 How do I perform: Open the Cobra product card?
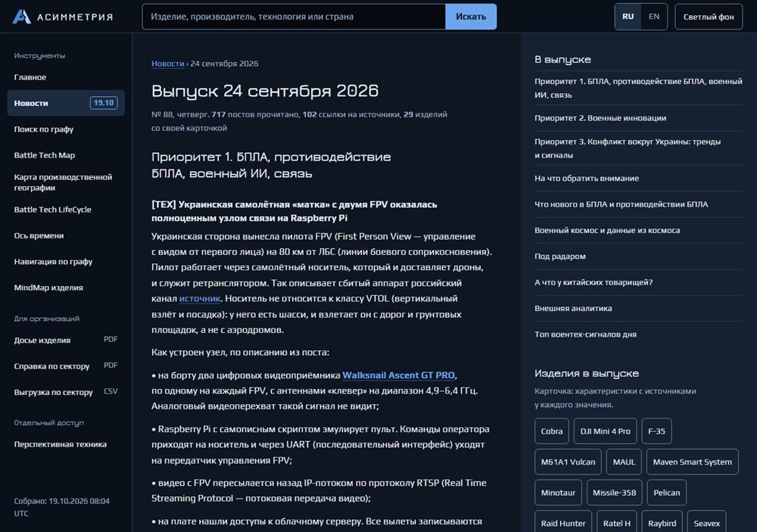coord(552,431)
